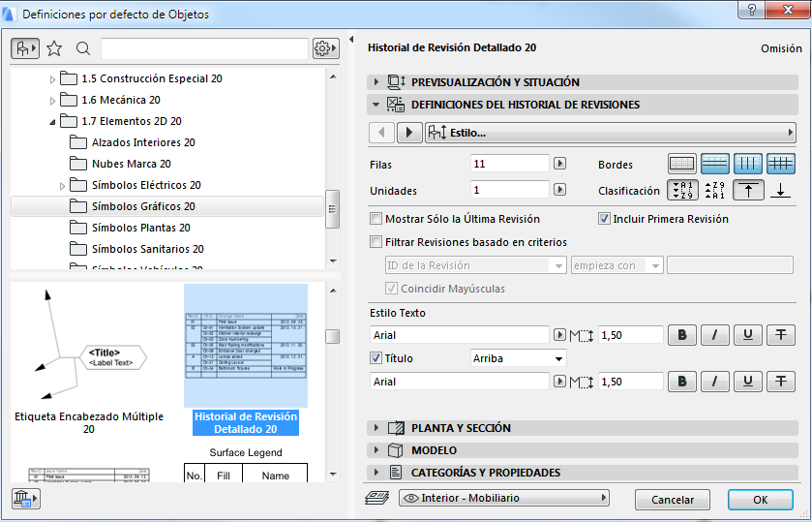The width and height of the screenshot is (812, 522).
Task: Select vertical lines border style
Action: (748, 165)
